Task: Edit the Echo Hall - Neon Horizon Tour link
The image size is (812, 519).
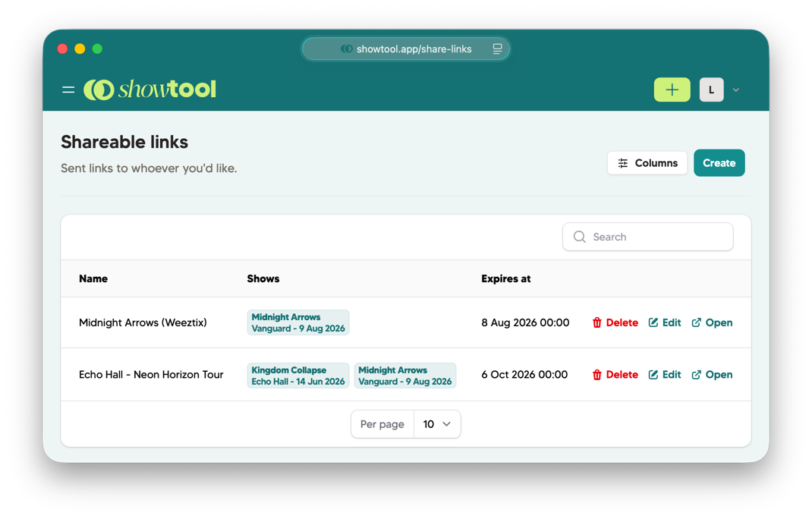Action: [x=665, y=375]
